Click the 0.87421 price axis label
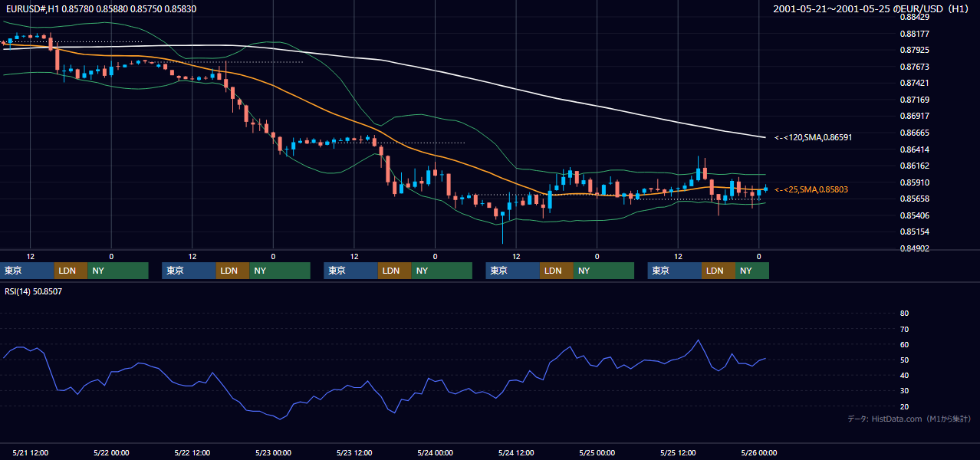The height and width of the screenshot is (460, 980). tap(915, 83)
